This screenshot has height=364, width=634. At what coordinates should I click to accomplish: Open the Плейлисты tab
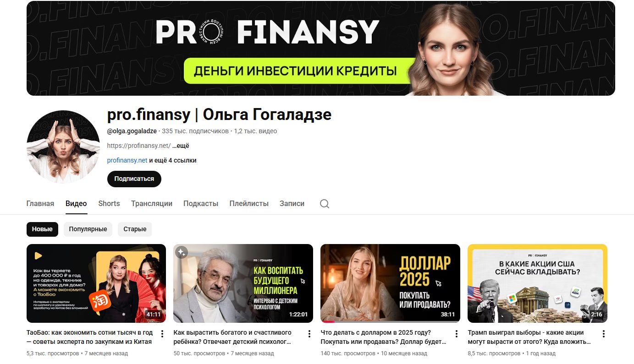coord(249,203)
